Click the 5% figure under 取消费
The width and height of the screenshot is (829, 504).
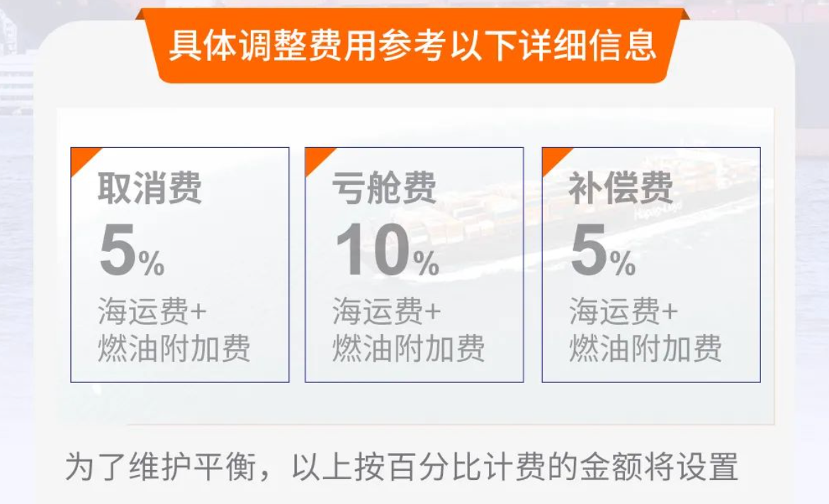131,252
